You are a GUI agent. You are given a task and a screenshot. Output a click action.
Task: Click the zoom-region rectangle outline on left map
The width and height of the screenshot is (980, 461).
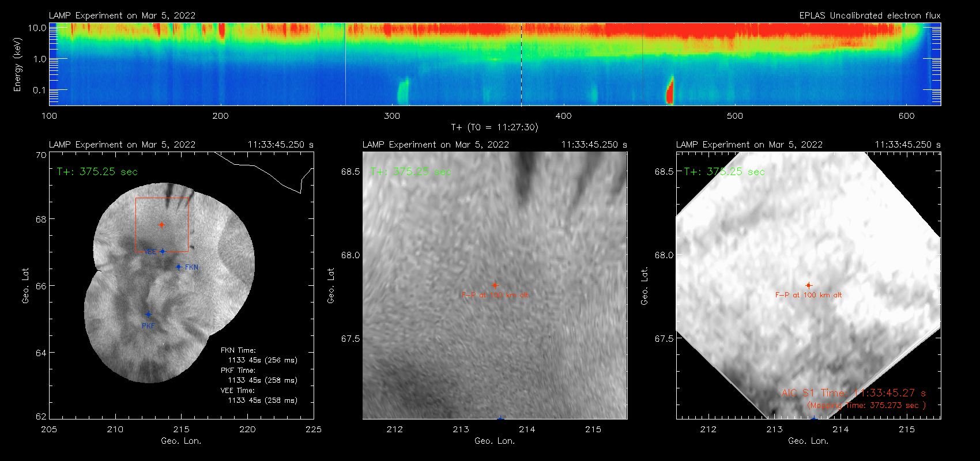tap(162, 225)
